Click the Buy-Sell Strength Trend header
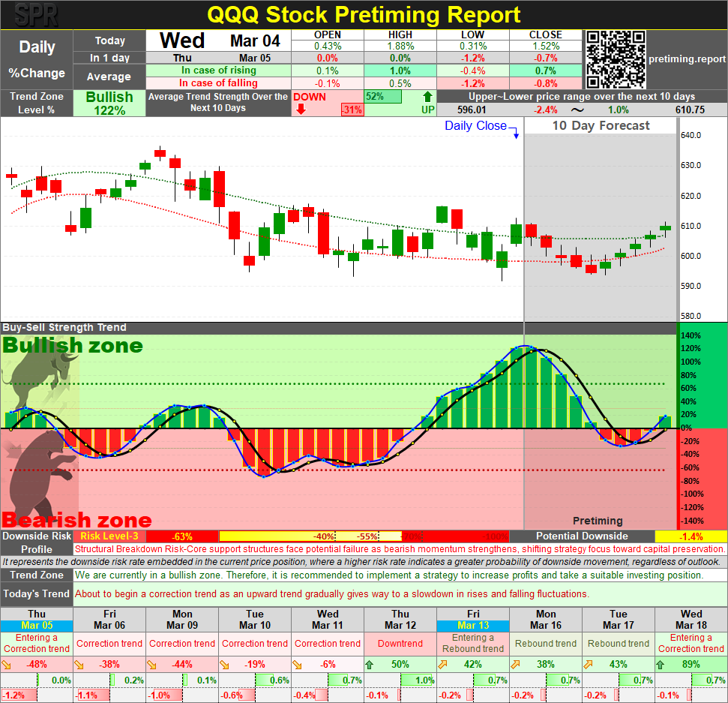The image size is (728, 703). coord(64,327)
